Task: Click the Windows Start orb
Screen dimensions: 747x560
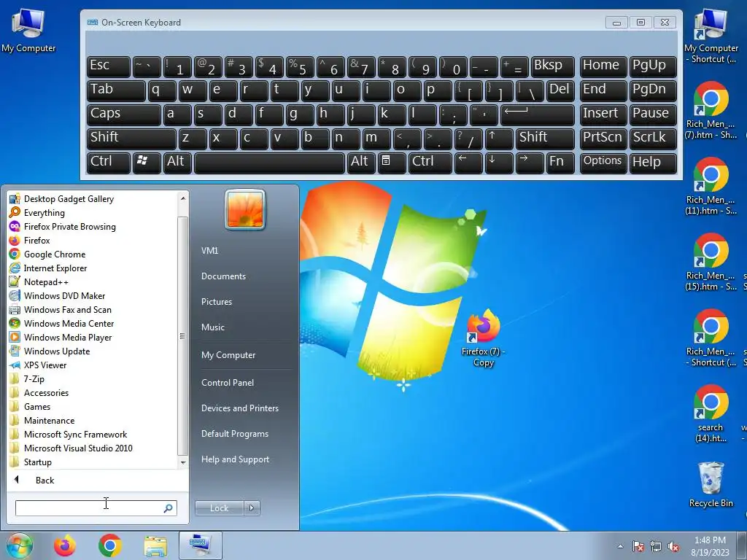Action: tap(20, 545)
